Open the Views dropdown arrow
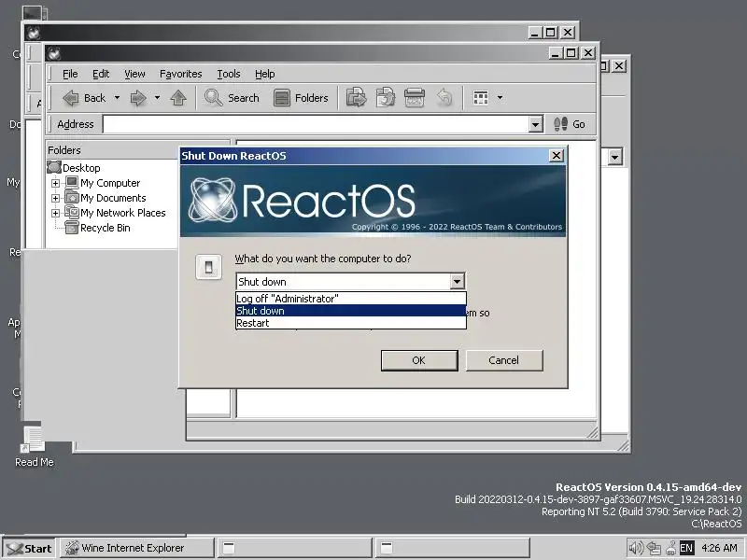The image size is (747, 560). (500, 98)
